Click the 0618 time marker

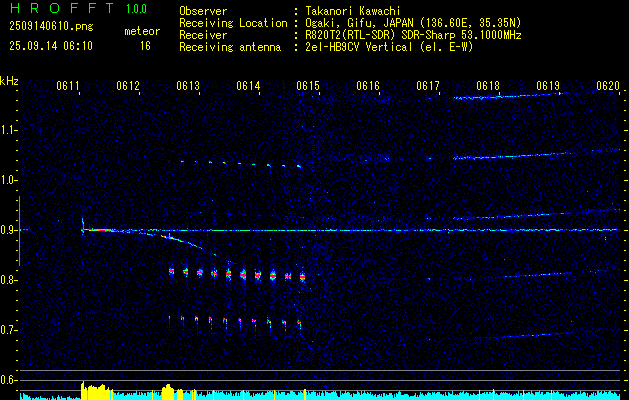click(x=488, y=86)
